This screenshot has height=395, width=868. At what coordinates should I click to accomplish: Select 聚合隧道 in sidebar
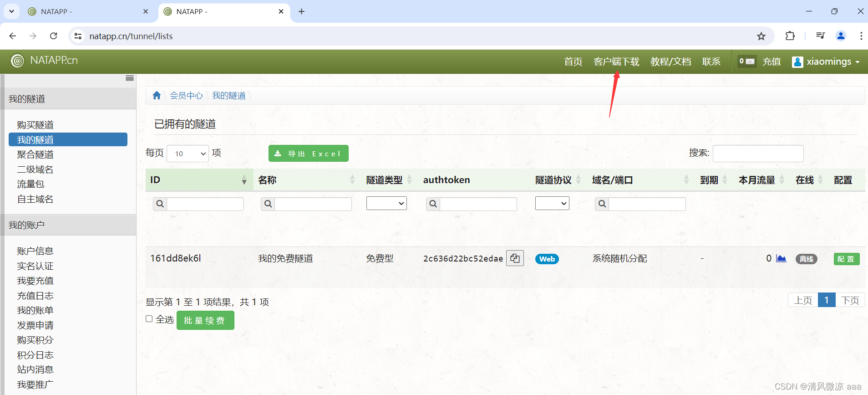pos(36,154)
